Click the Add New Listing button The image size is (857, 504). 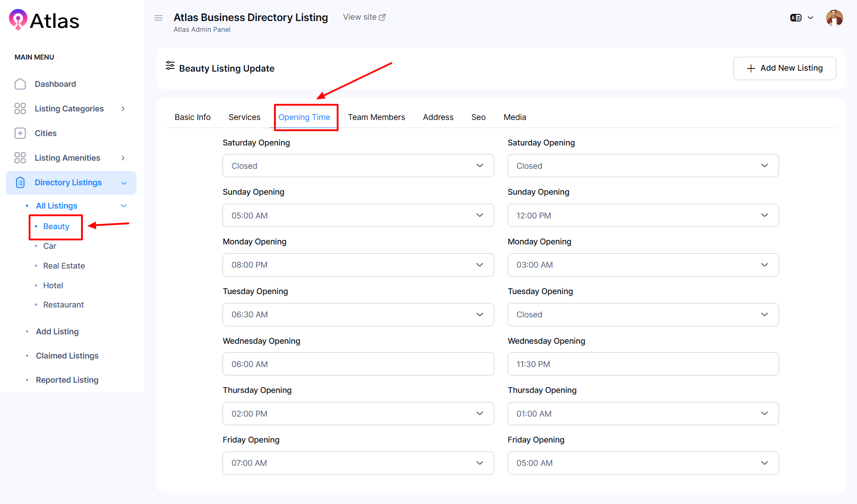pos(784,68)
